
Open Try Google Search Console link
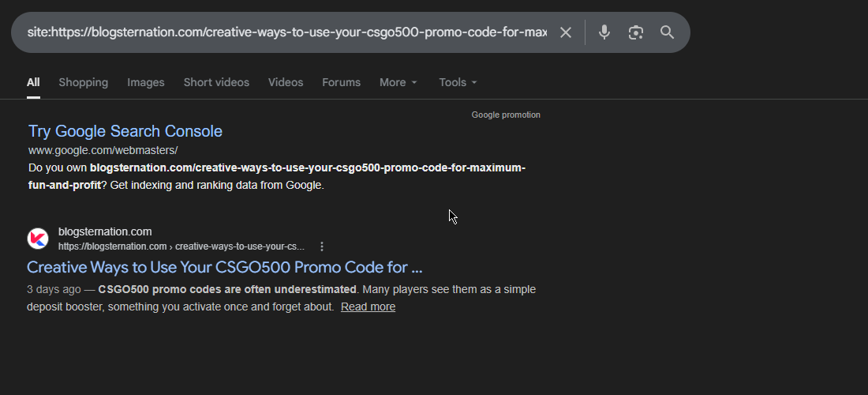125,131
